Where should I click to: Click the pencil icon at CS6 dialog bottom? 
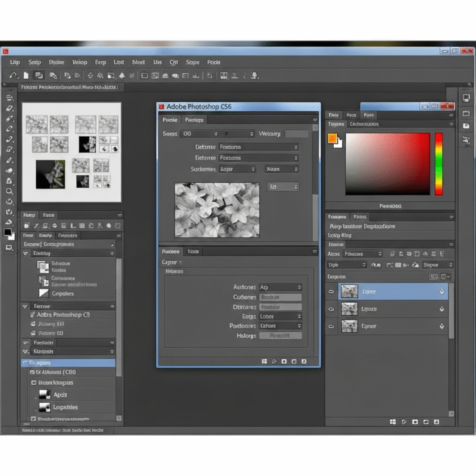[x=274, y=361]
